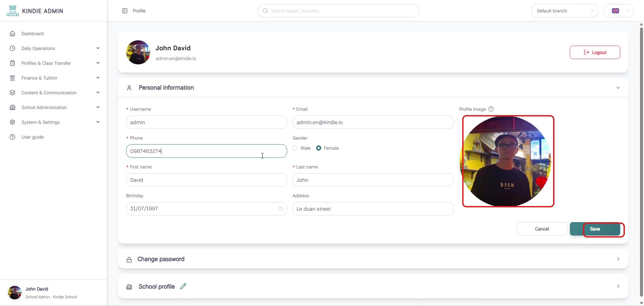Viewport: 644px width, 306px height.
Task: Click the large profile image thumbnail
Action: coord(506,161)
